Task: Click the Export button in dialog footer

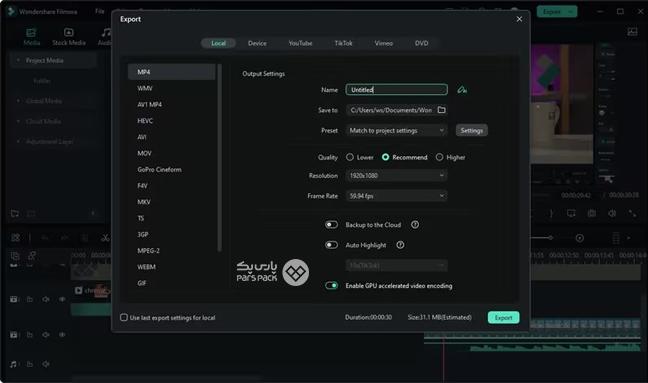Action: click(x=503, y=317)
